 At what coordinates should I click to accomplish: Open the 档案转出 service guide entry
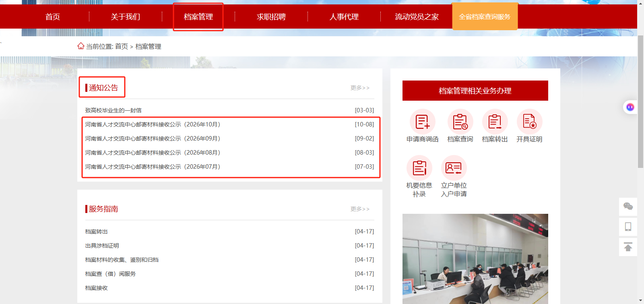pyautogui.click(x=96, y=232)
